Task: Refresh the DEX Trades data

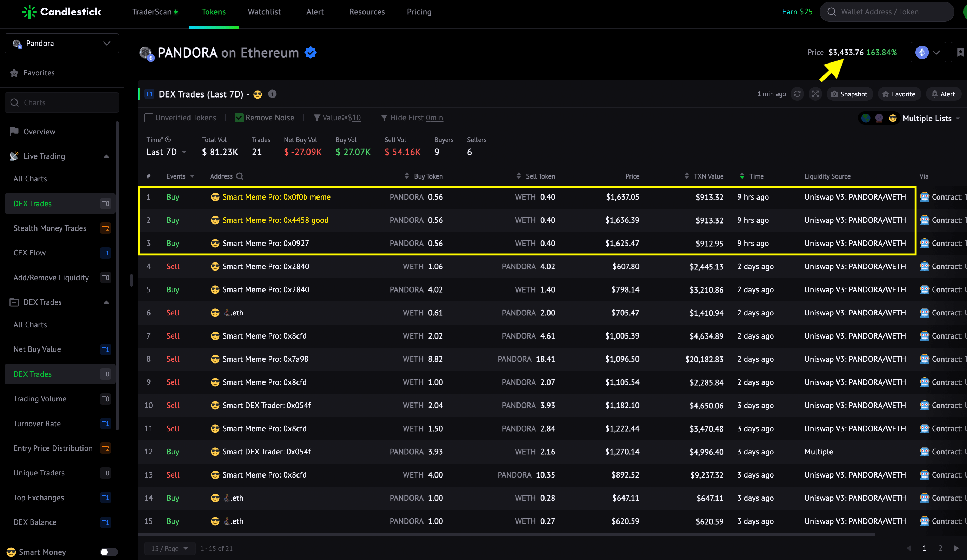Action: [x=797, y=94]
